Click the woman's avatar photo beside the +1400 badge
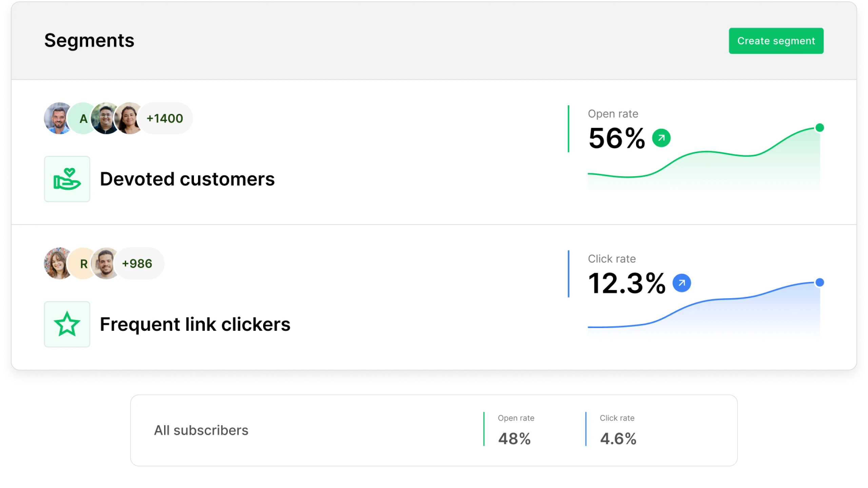868x488 pixels. (x=129, y=118)
